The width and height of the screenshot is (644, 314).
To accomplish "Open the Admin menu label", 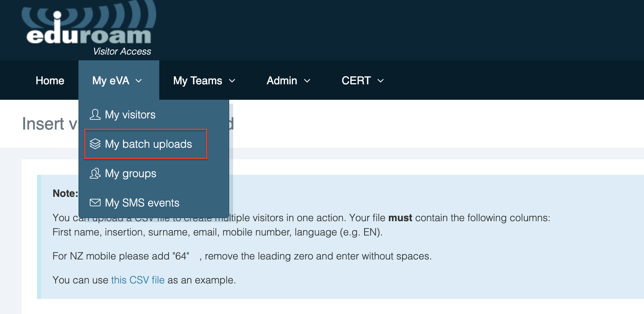I will [x=282, y=80].
